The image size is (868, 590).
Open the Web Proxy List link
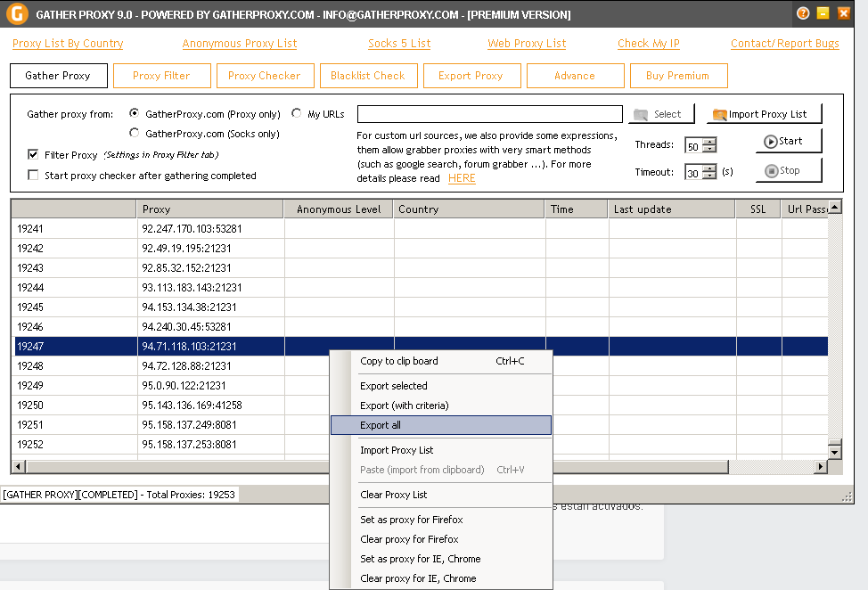(527, 43)
